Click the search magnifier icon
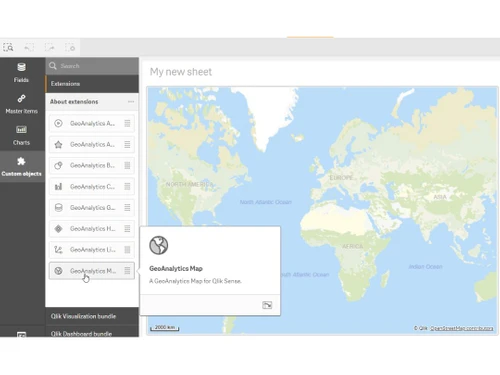This screenshot has height=375, width=500. click(53, 66)
